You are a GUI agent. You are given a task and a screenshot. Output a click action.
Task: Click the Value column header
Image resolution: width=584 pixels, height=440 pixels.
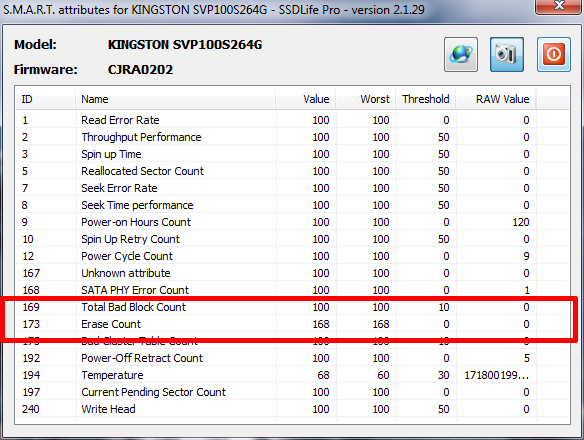305,99
